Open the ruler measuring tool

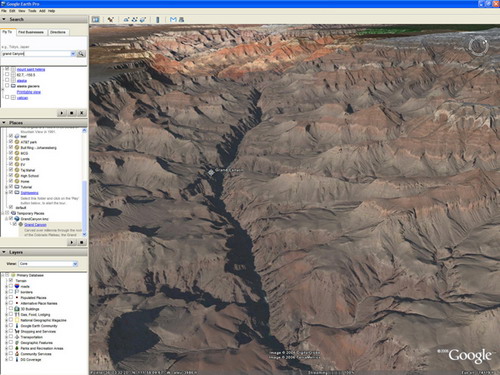[158, 20]
